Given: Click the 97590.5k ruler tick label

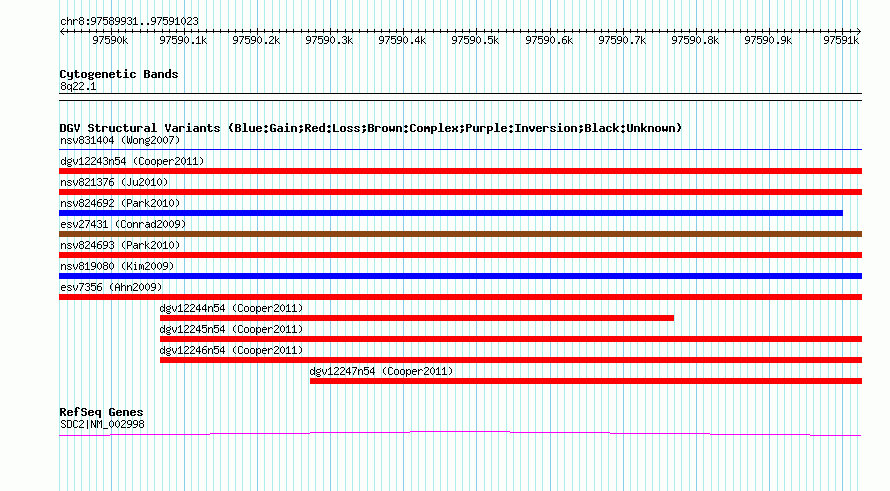Looking at the screenshot, I should tap(475, 40).
